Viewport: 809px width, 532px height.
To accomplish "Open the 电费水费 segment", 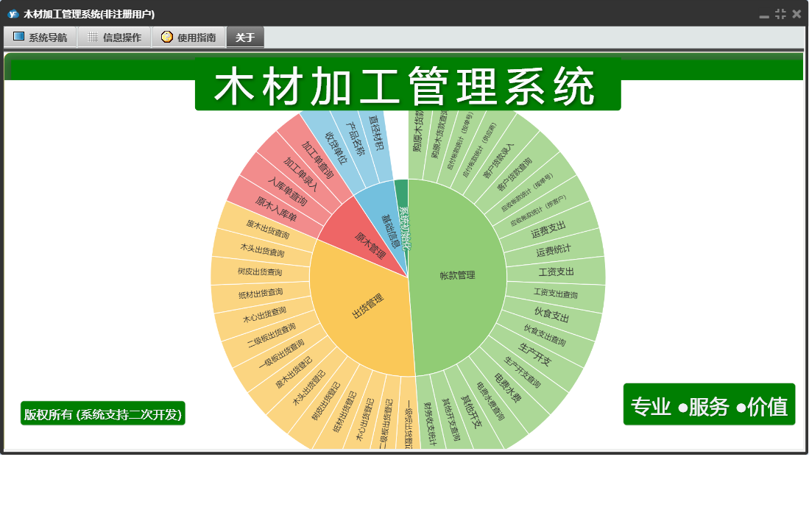I will pos(508,387).
